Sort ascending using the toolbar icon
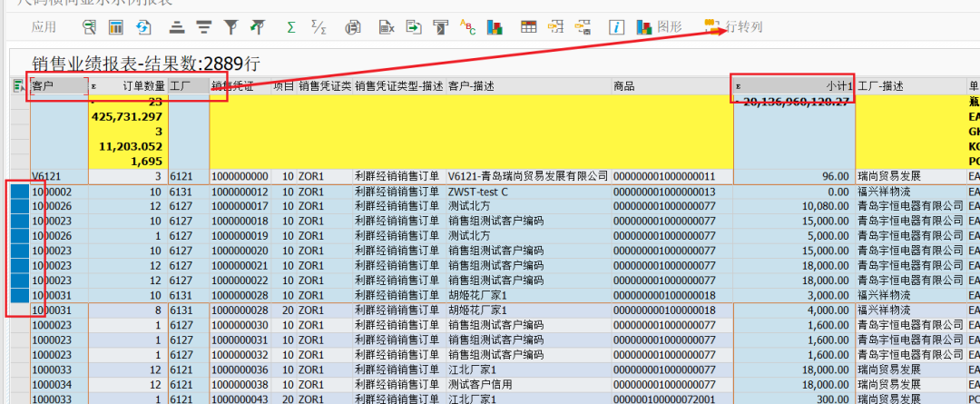This screenshot has width=980, height=404. 177,27
